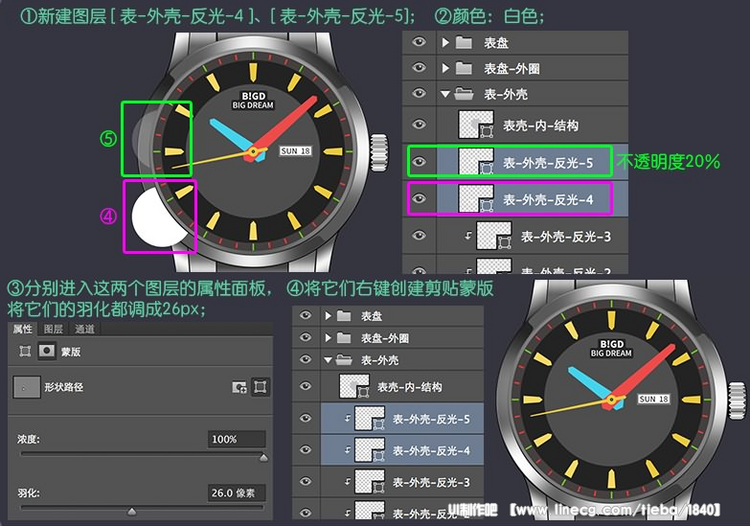This screenshot has width=750, height=526.
Task: Click the 羽化 slider handle
Action: (x=132, y=512)
